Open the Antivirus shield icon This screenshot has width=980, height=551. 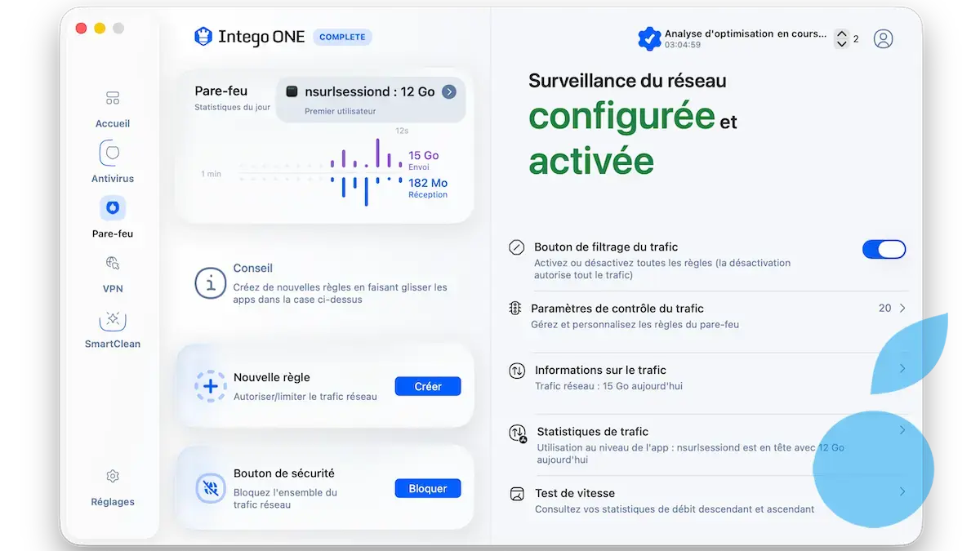click(x=113, y=153)
